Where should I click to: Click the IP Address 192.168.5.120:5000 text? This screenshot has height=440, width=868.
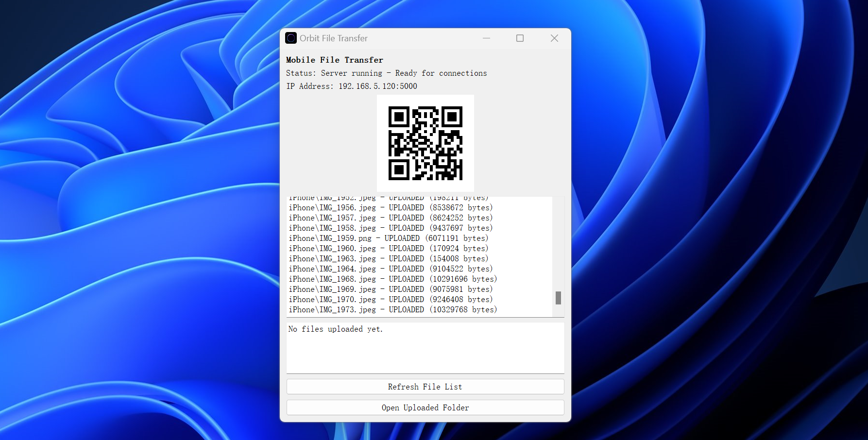352,86
